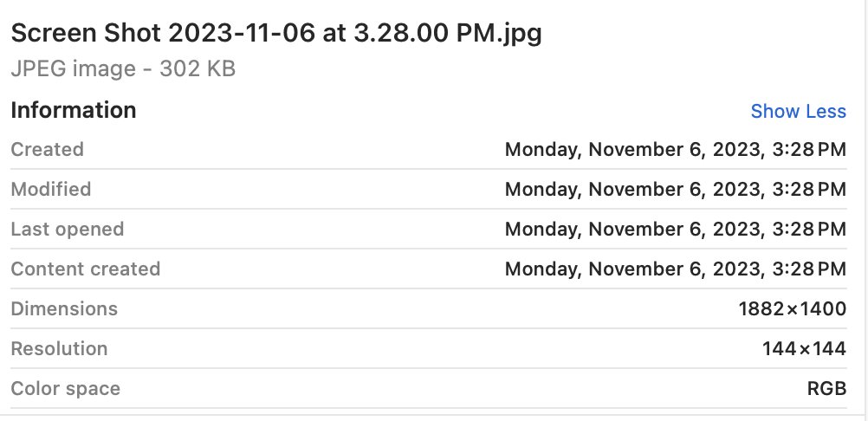Select the Created date value

click(x=675, y=150)
